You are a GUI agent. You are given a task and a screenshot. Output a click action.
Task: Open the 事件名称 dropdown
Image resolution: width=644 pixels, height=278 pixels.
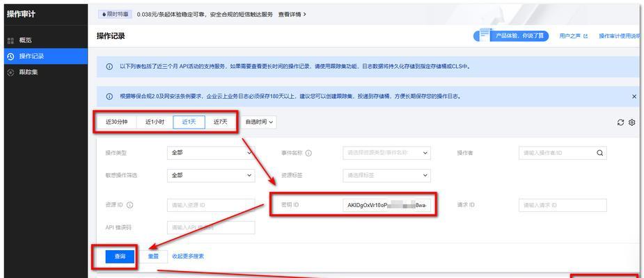point(386,153)
